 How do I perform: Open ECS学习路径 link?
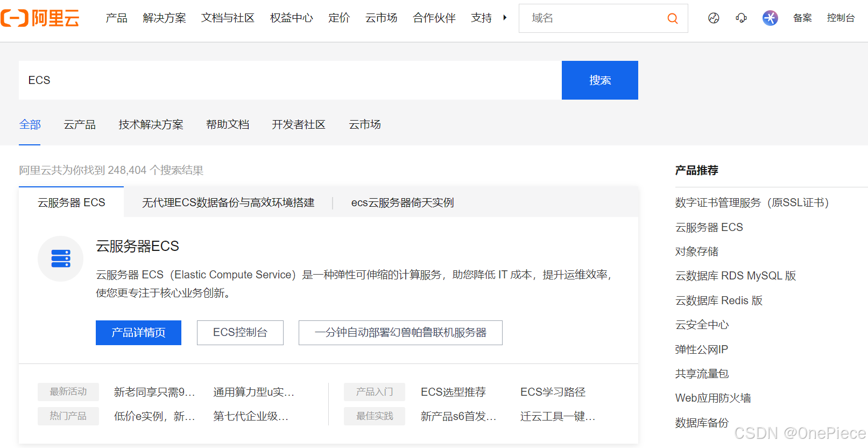click(553, 392)
